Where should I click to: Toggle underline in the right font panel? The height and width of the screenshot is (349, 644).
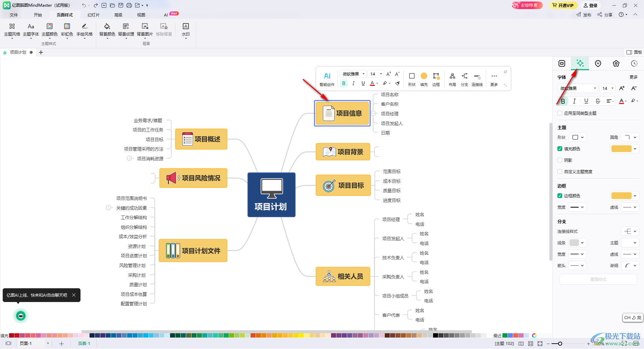(x=586, y=101)
